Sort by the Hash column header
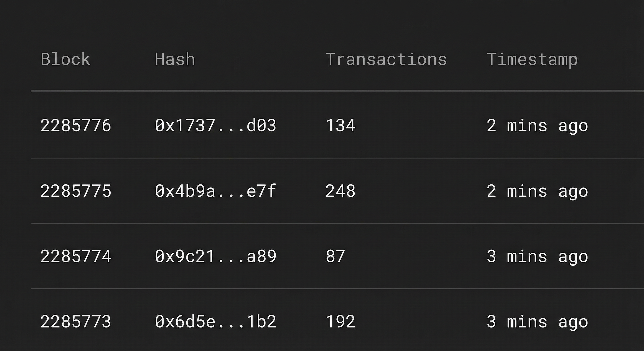This screenshot has height=351, width=644. pyautogui.click(x=175, y=59)
